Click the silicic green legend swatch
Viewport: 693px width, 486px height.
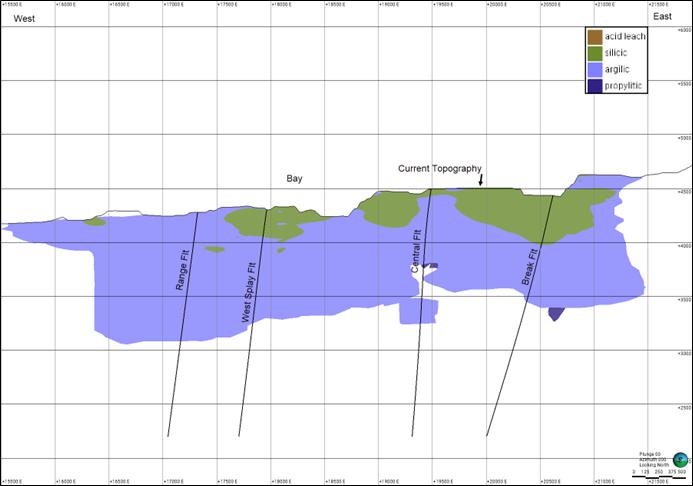tap(595, 53)
